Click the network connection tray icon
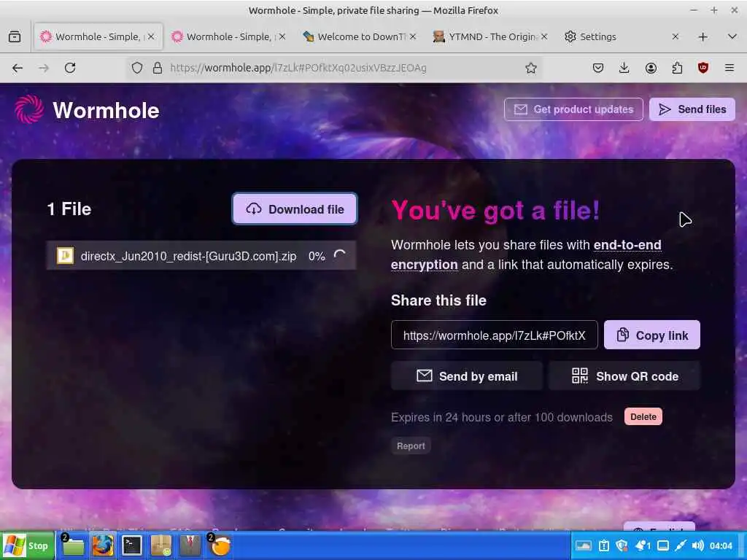The height and width of the screenshot is (560, 747). tap(681, 545)
